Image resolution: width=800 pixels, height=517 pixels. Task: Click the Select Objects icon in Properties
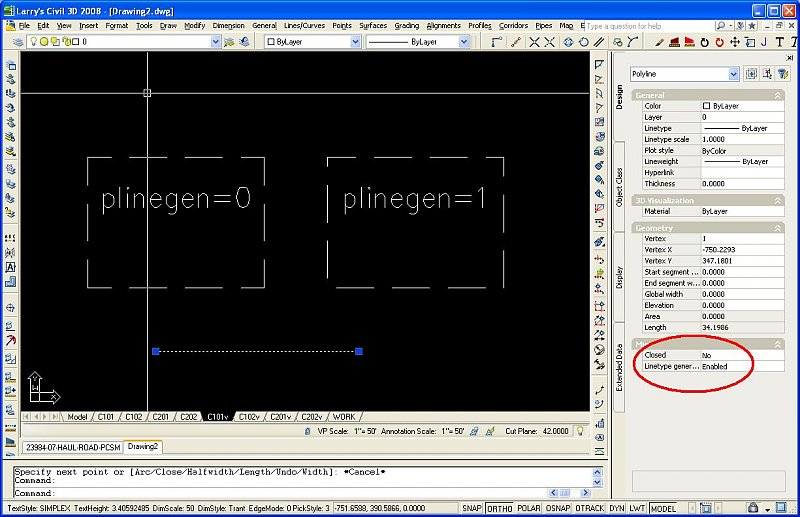[767, 74]
